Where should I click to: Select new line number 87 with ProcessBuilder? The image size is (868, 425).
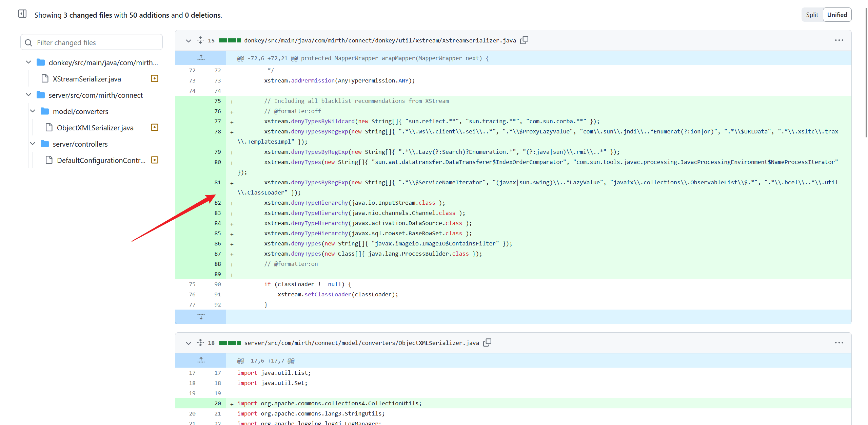[217, 254]
